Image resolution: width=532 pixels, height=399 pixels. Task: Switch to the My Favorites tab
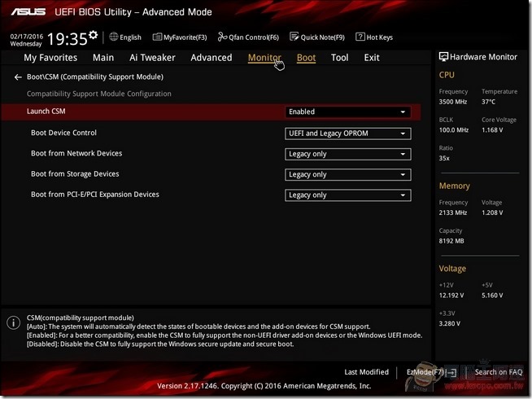(x=50, y=58)
